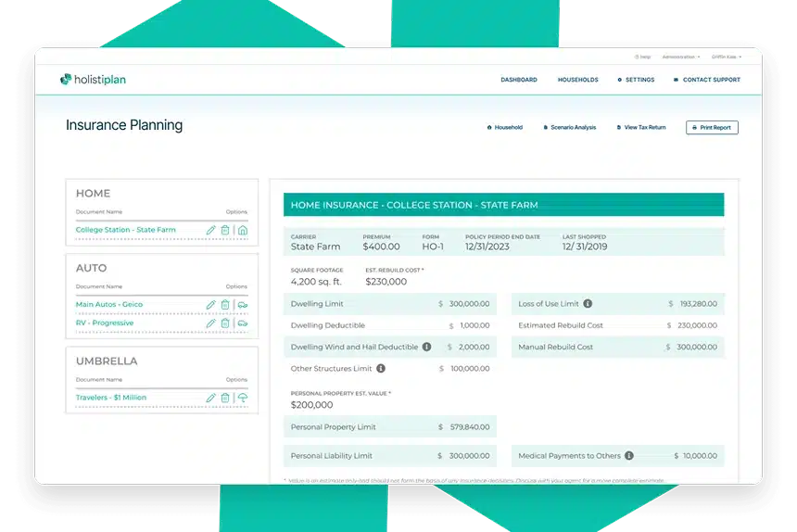Click the View Tax Return link
The image size is (797, 532).
[x=643, y=128]
